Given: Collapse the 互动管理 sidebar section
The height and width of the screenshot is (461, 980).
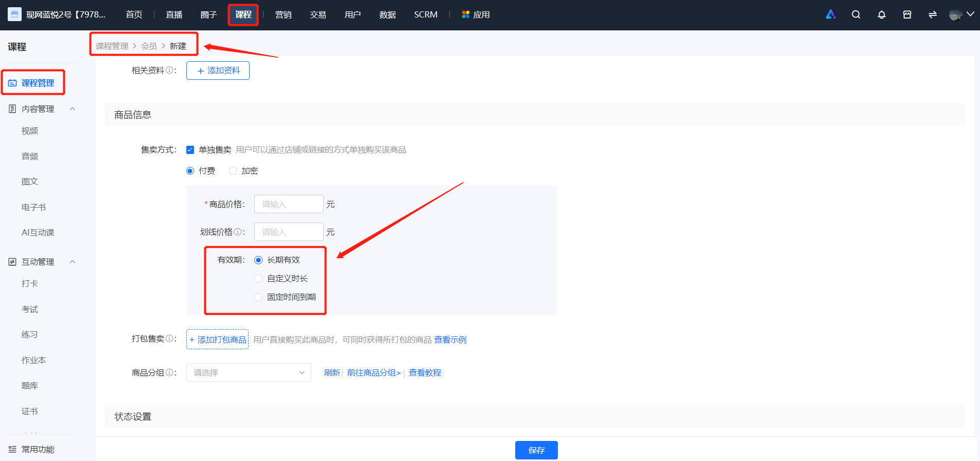Looking at the screenshot, I should pos(73,262).
